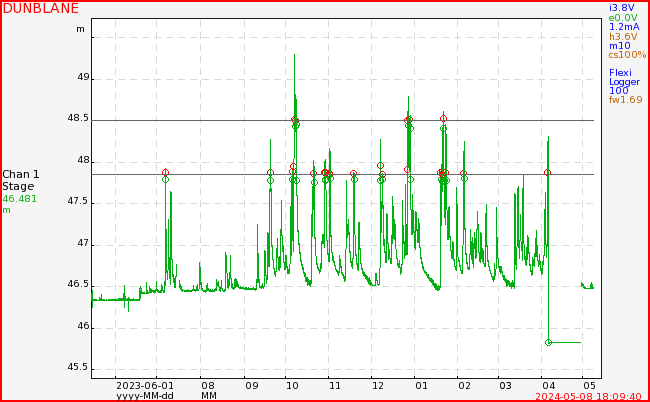
Task: Click the 05 month label on x-axis
Action: [x=589, y=385]
